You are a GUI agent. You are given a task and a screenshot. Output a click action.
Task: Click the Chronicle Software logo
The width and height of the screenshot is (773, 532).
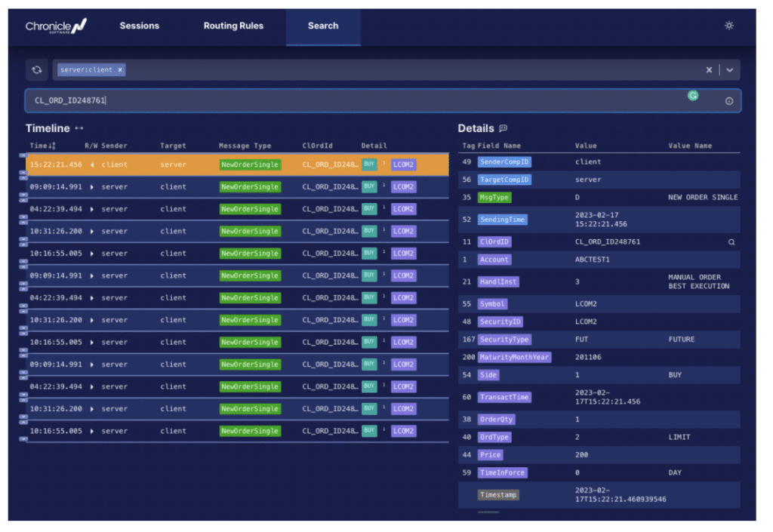tap(56, 26)
